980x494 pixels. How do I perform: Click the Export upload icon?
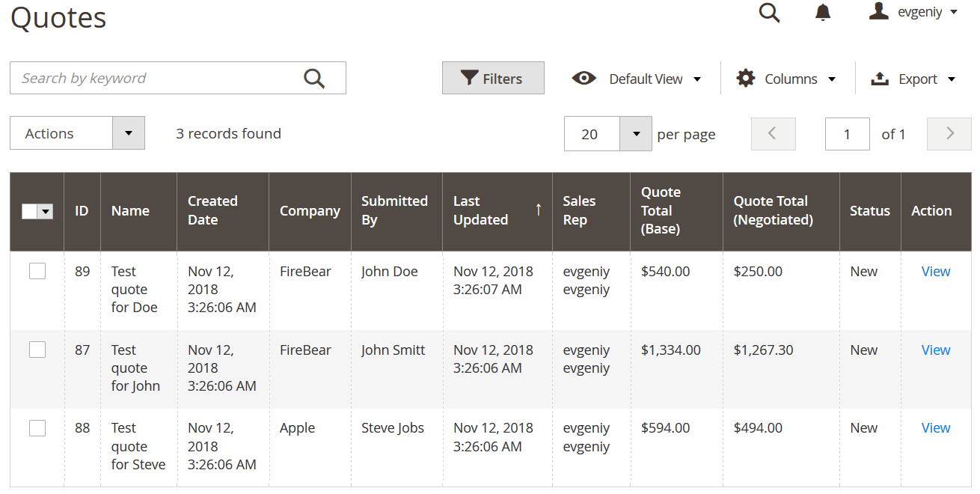880,79
